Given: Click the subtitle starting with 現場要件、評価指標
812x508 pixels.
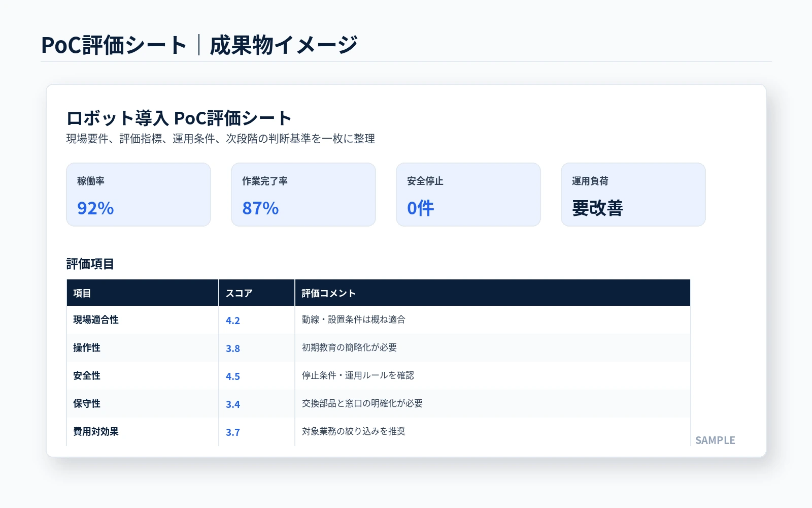Looking at the screenshot, I should [x=221, y=139].
